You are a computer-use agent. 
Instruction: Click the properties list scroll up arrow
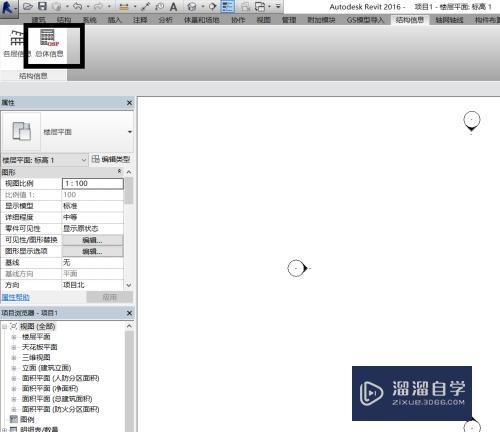[x=129, y=172]
